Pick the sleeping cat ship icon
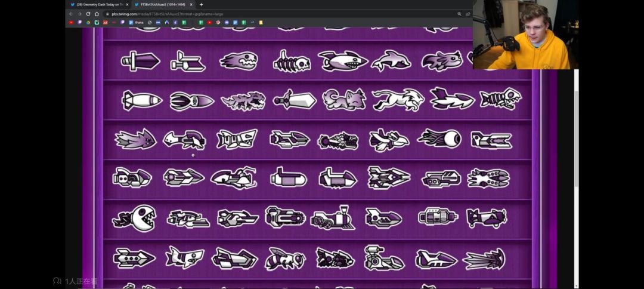The image size is (644, 289). coord(344,100)
